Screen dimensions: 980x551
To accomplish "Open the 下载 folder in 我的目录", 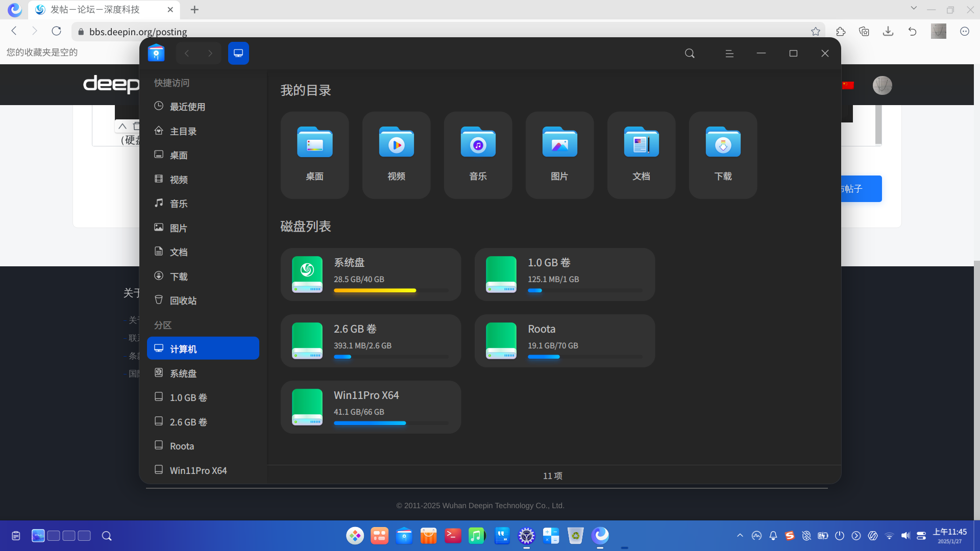I will tap(723, 155).
